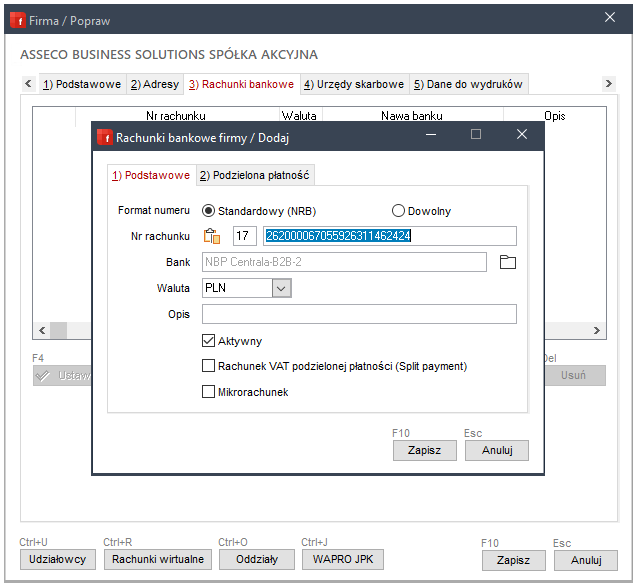Viewport: 637px width, 586px height.
Task: Minimize the Rachunki bankowe firmy dialog
Action: 431,135
